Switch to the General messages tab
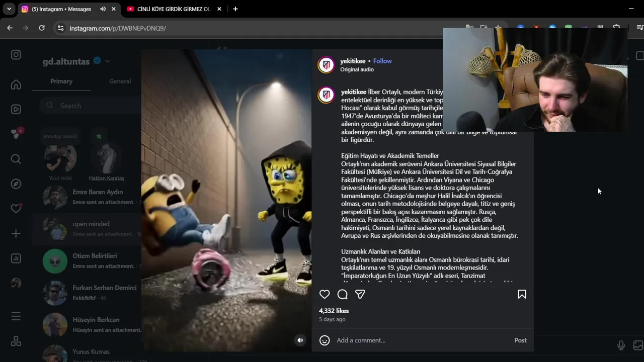Screen dimensions: 644x362 click(120, 81)
